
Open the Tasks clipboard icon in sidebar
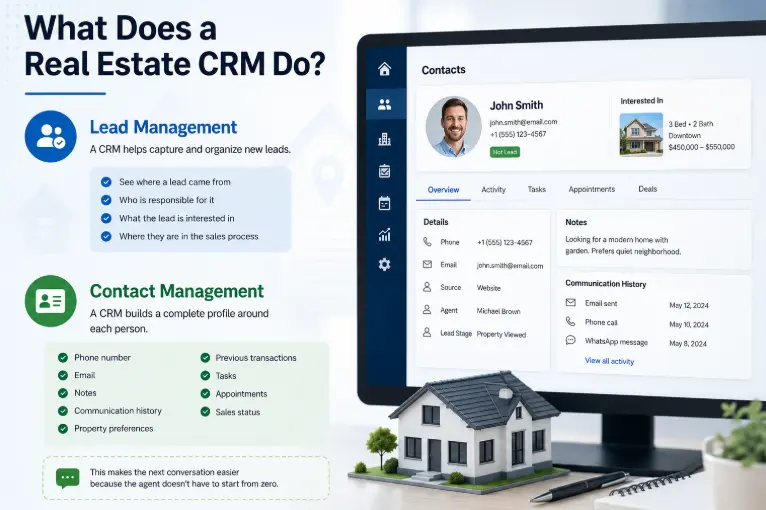(x=384, y=171)
